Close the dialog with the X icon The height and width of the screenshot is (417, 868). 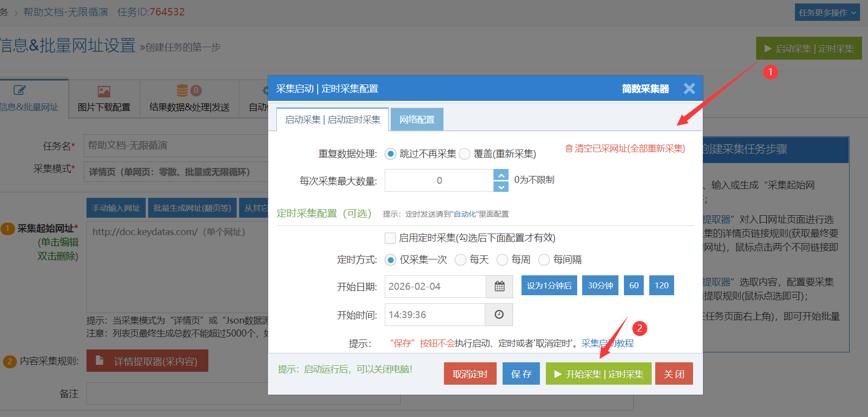pos(689,88)
